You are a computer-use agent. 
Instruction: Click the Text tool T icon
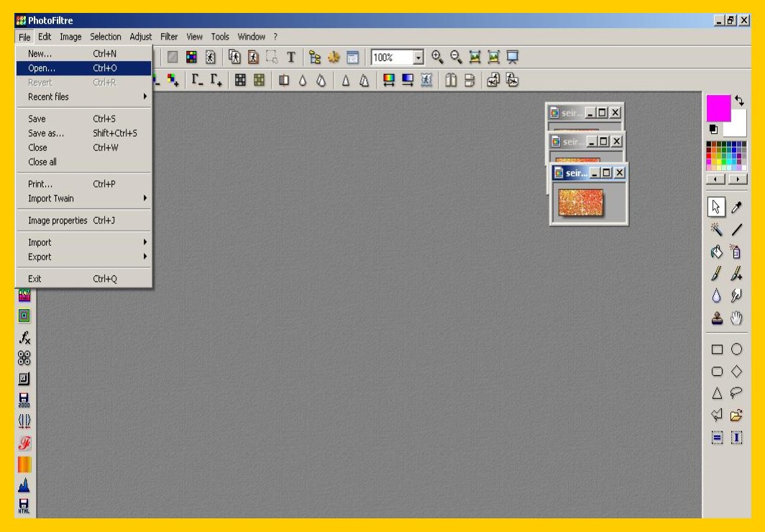(x=291, y=58)
